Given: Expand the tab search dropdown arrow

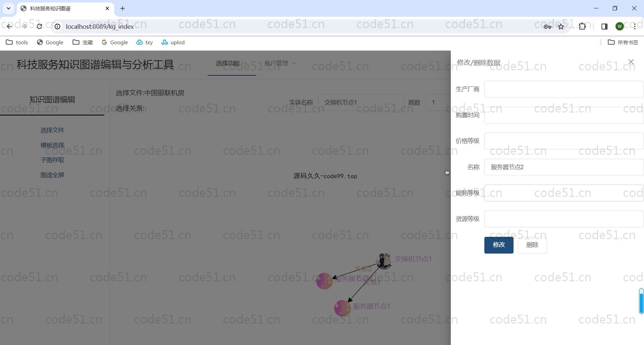Looking at the screenshot, I should pyautogui.click(x=8, y=8).
